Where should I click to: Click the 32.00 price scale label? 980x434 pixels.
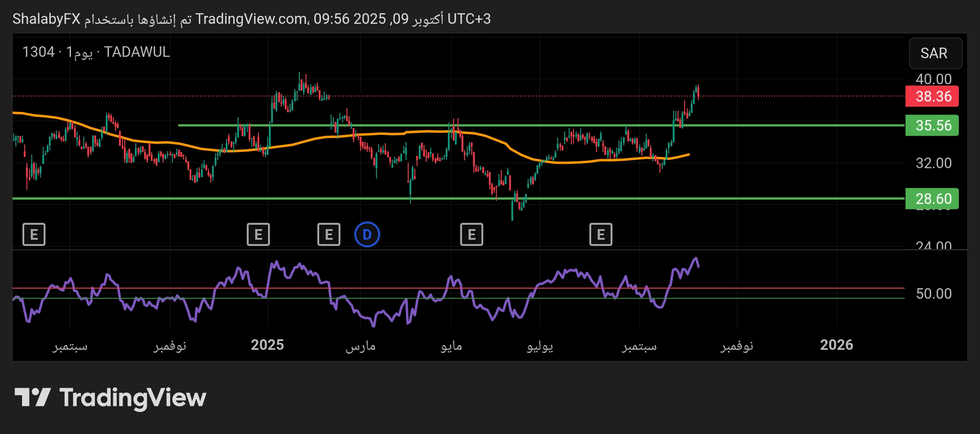(933, 163)
